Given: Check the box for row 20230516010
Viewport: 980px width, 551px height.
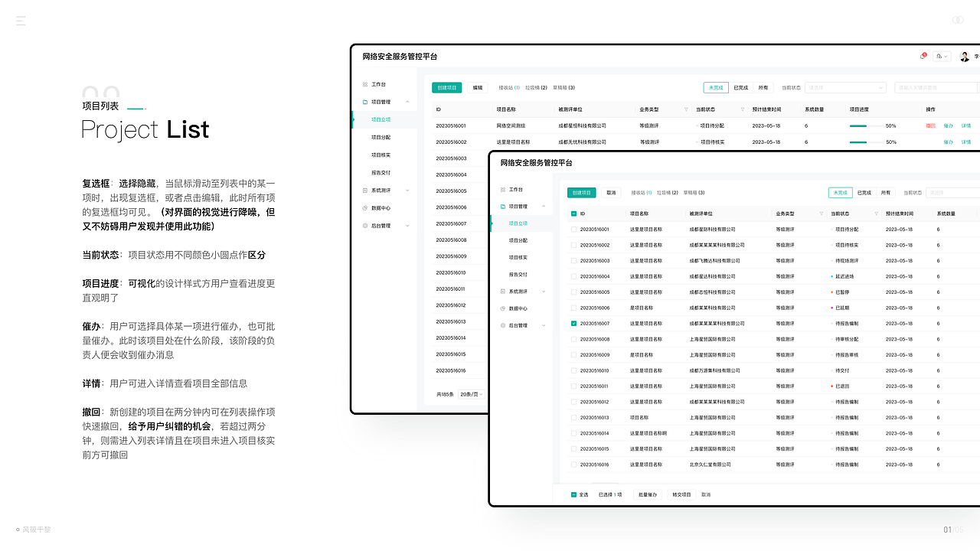Looking at the screenshot, I should 574,370.
